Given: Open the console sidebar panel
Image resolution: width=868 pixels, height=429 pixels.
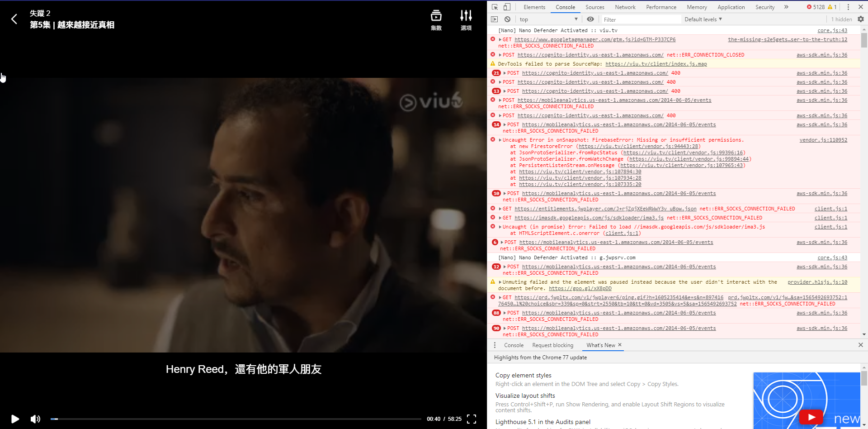Looking at the screenshot, I should [494, 19].
